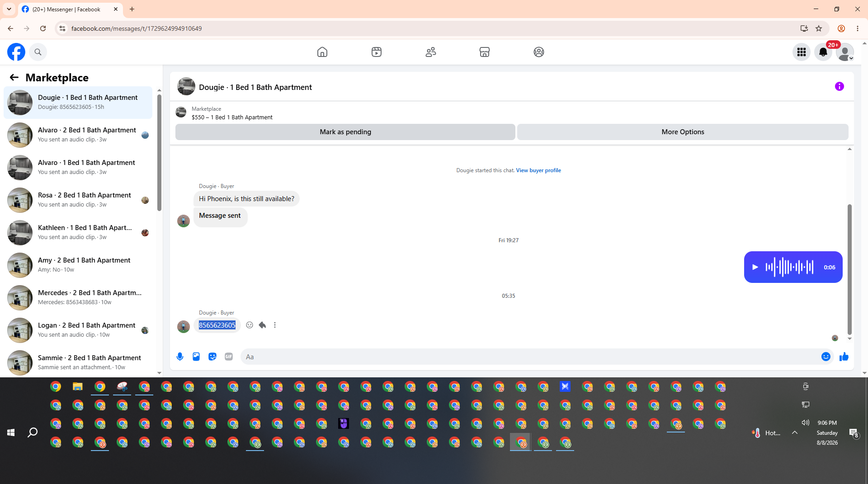Open Facebook Home from the top navigation

tap(322, 52)
